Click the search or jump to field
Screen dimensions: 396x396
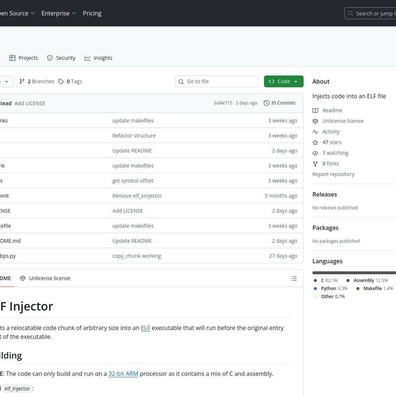tap(370, 14)
